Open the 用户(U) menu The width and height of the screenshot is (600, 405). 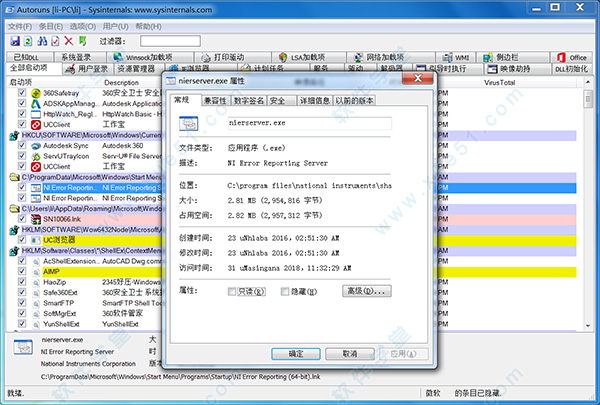(116, 26)
